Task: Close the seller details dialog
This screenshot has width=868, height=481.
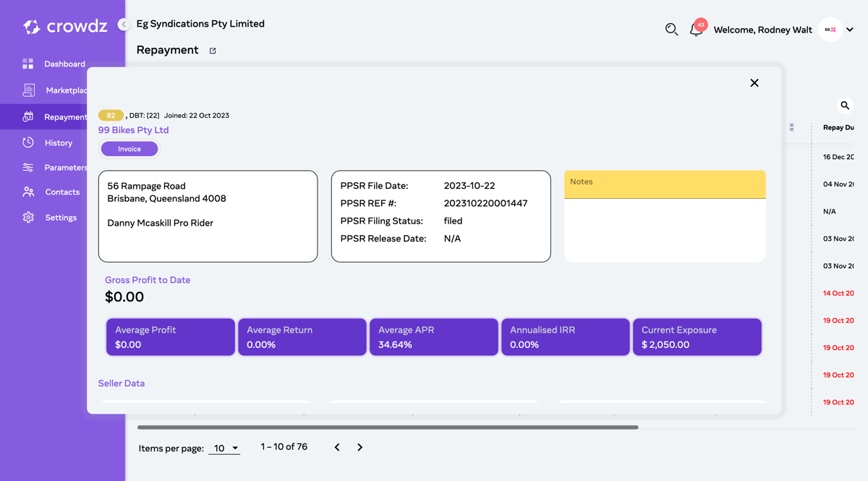Action: click(754, 83)
